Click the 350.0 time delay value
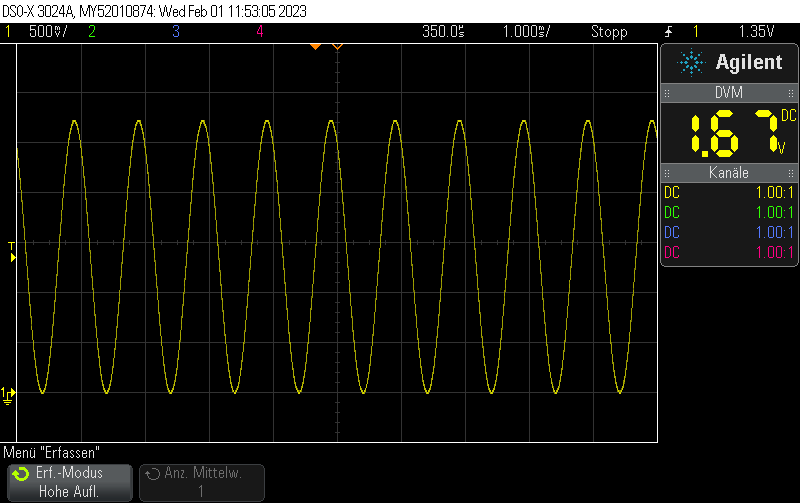 click(x=443, y=32)
